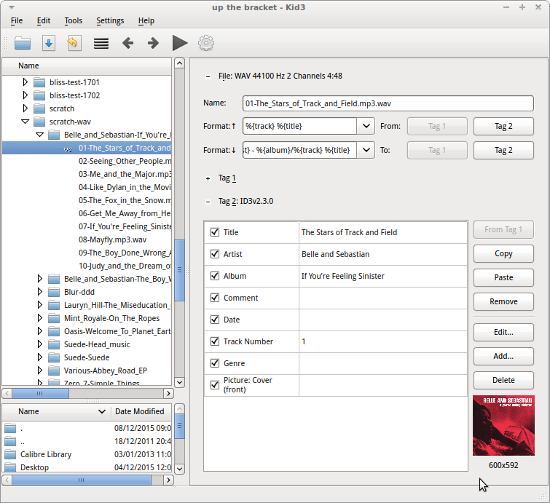Click the Mint_Royale-On_The_Ropes folder icon
Image resolution: width=550 pixels, height=503 pixels.
(54, 318)
